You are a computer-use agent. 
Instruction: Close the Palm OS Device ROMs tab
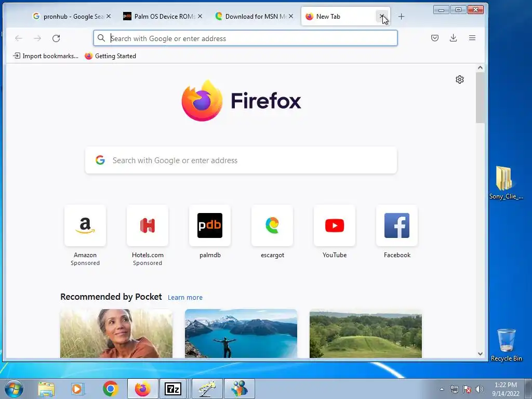pyautogui.click(x=200, y=16)
